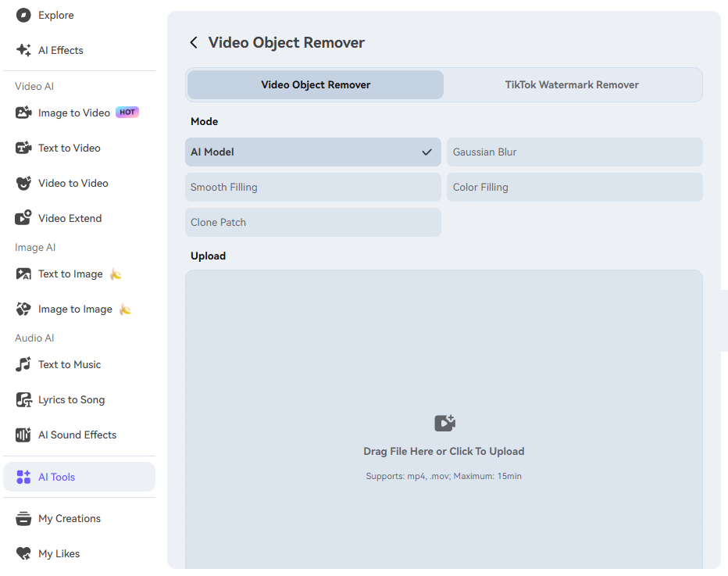Pick the Color Filling mode
The width and height of the screenshot is (728, 576).
coord(574,188)
